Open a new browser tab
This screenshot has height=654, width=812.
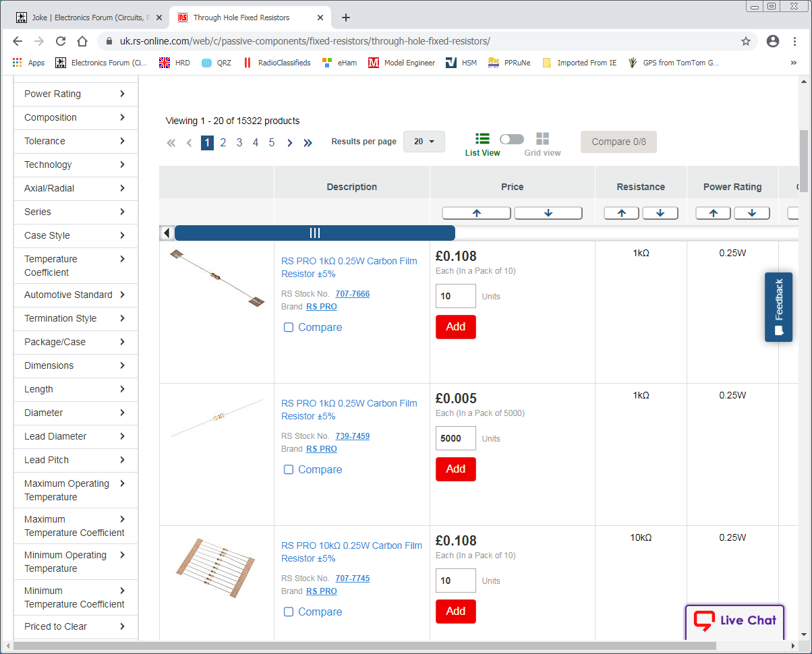coord(346,18)
